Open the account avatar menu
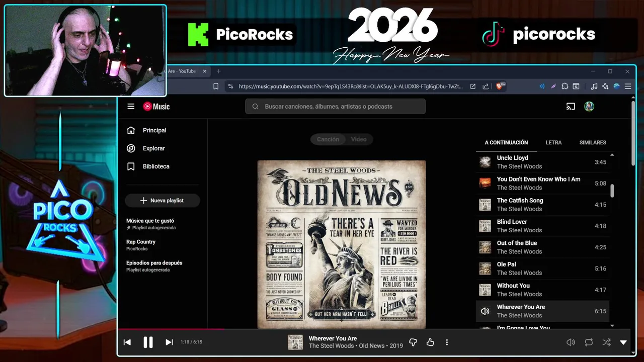This screenshot has height=362, width=644. (589, 107)
